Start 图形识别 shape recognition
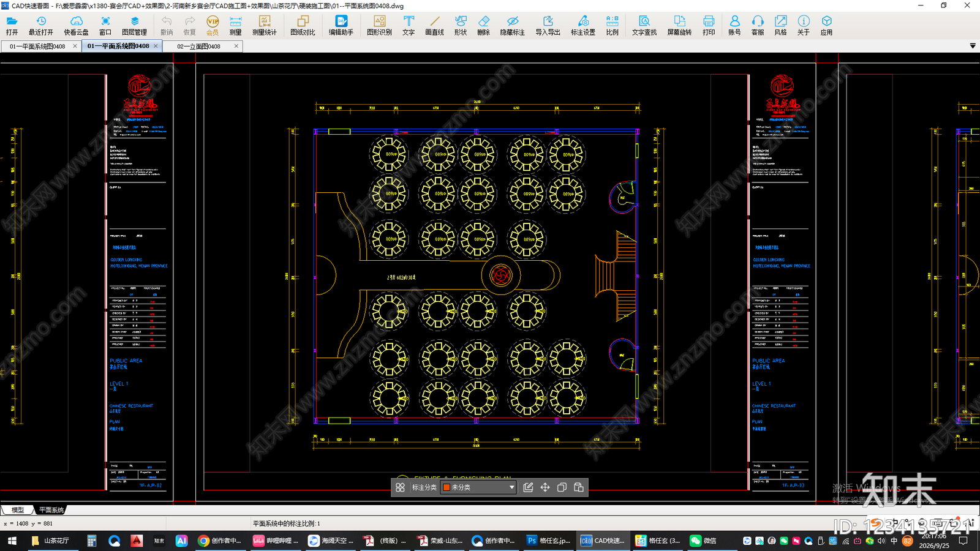 pos(379,26)
